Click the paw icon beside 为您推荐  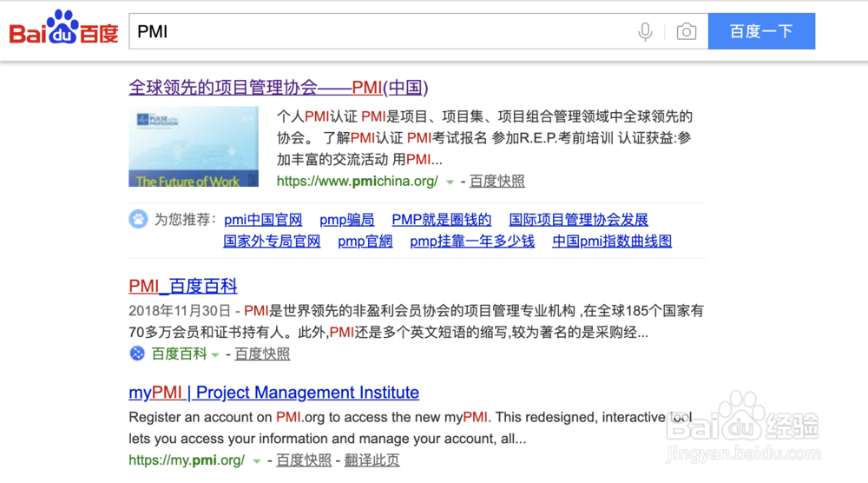point(138,219)
